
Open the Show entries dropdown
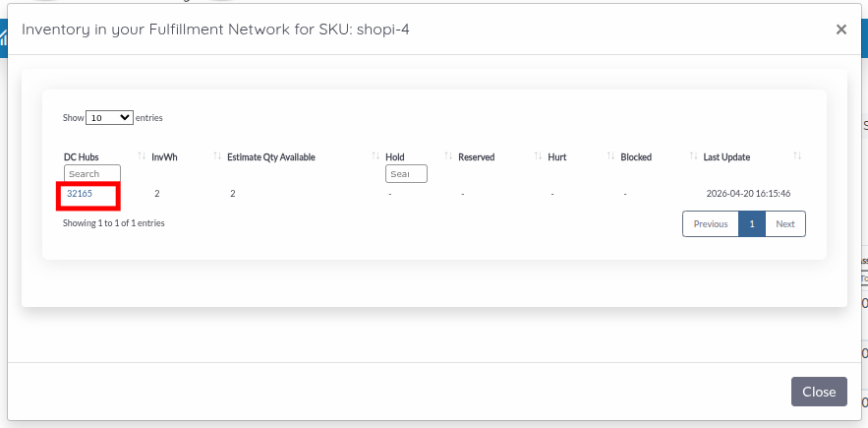(x=110, y=117)
